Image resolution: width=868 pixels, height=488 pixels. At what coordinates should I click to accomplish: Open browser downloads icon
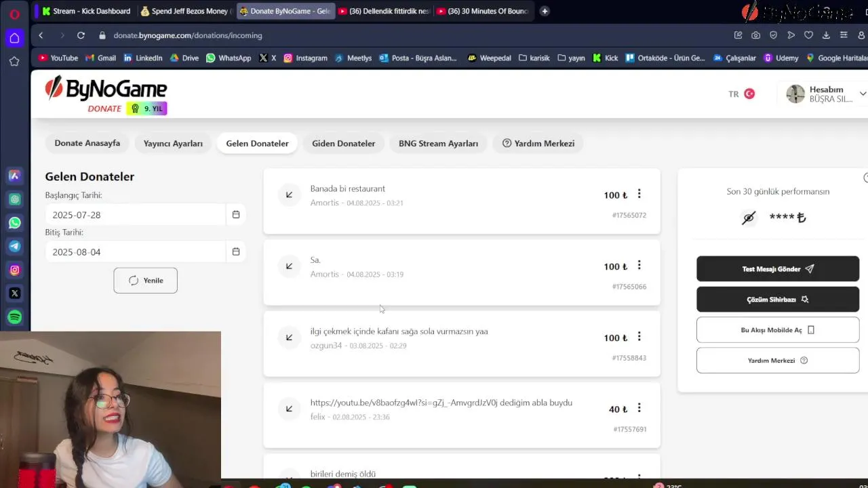pos(826,35)
